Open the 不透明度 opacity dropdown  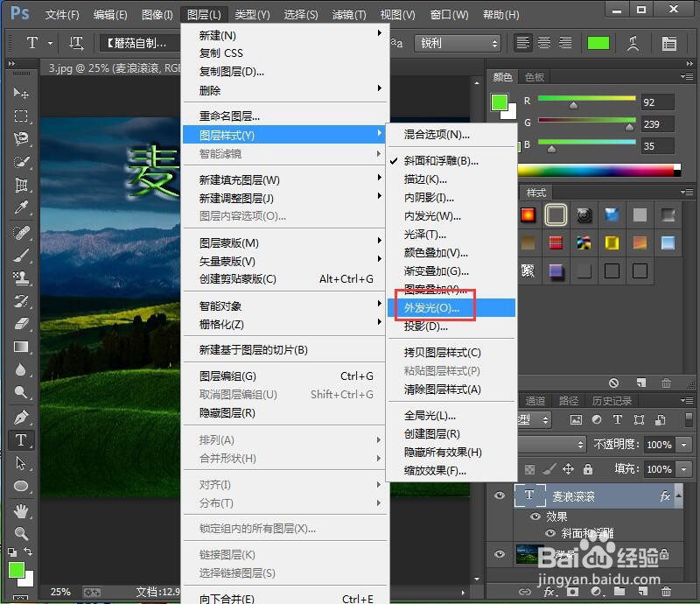[x=682, y=445]
